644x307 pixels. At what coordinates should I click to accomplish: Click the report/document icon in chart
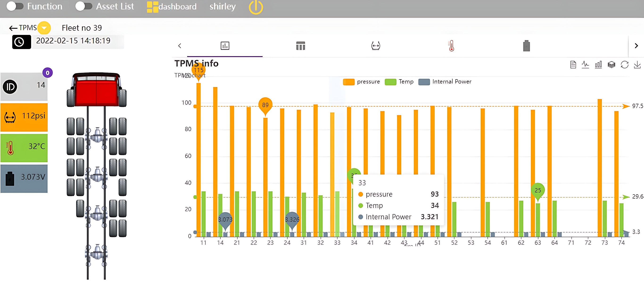(x=572, y=65)
